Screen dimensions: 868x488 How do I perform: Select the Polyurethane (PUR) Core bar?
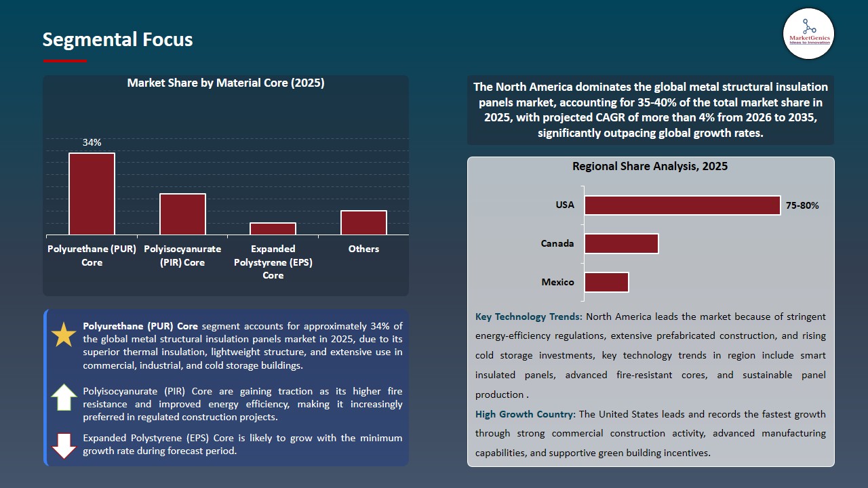click(x=92, y=194)
